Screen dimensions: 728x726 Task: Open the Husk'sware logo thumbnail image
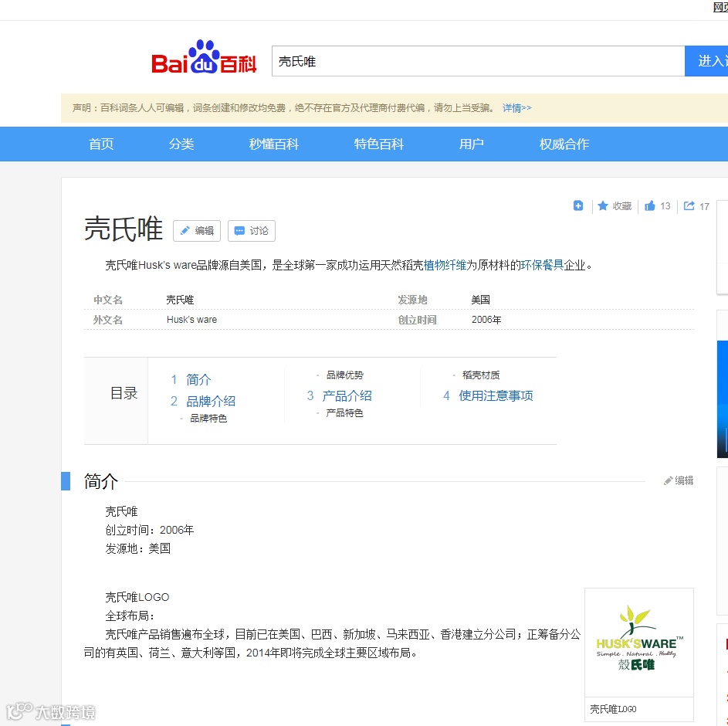(x=639, y=642)
